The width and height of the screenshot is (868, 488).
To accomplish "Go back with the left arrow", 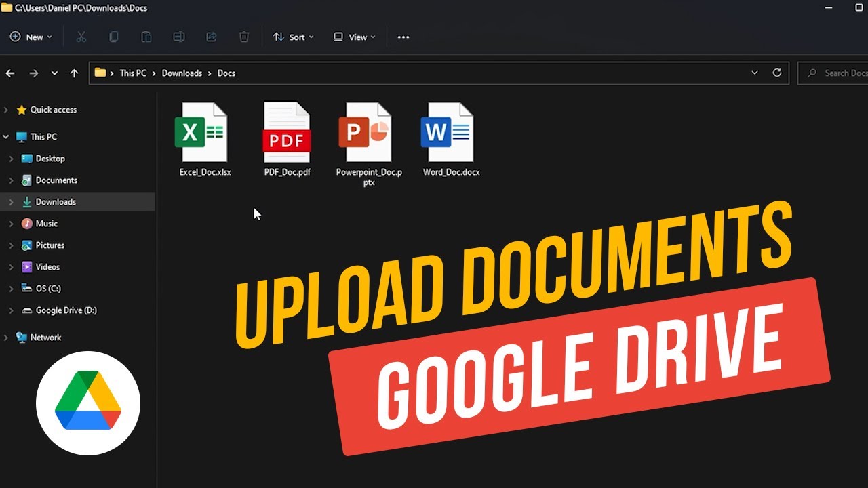I will point(10,73).
